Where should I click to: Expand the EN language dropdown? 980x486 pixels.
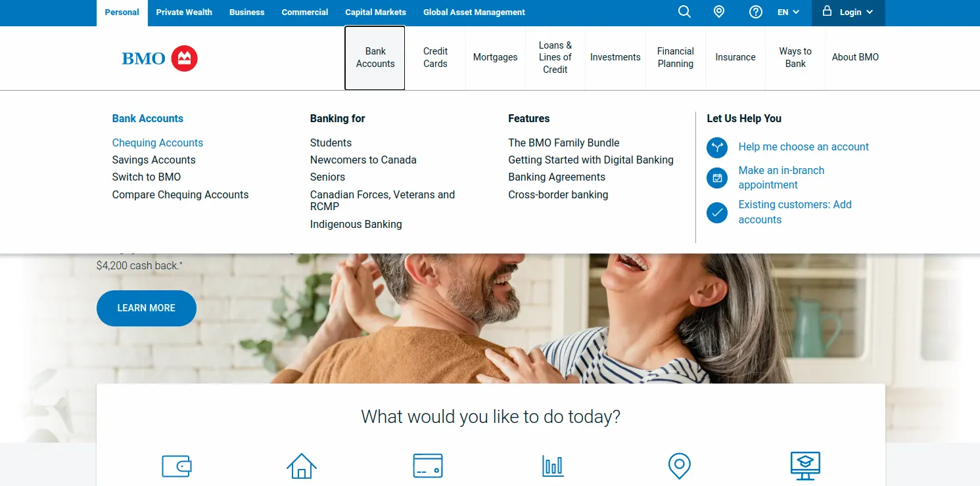pyautogui.click(x=789, y=12)
